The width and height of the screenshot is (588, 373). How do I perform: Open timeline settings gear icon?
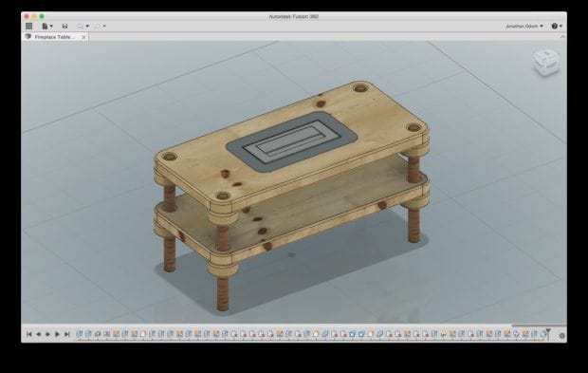(561, 335)
